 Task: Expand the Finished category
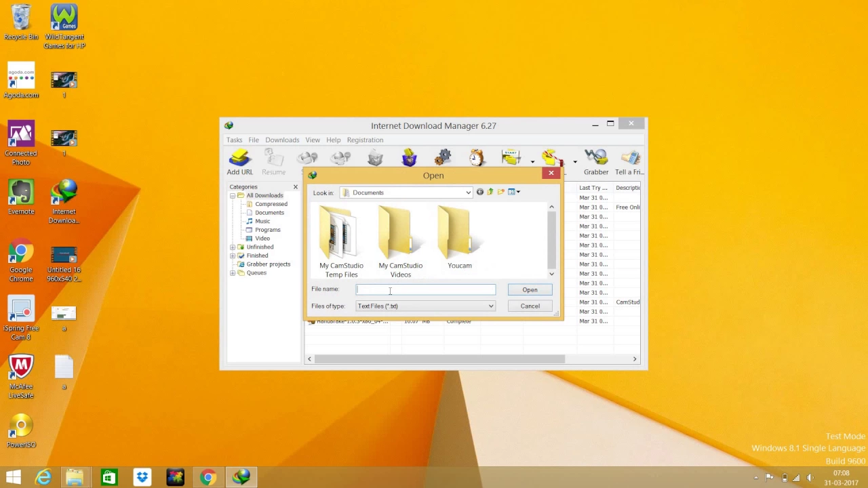pyautogui.click(x=233, y=256)
